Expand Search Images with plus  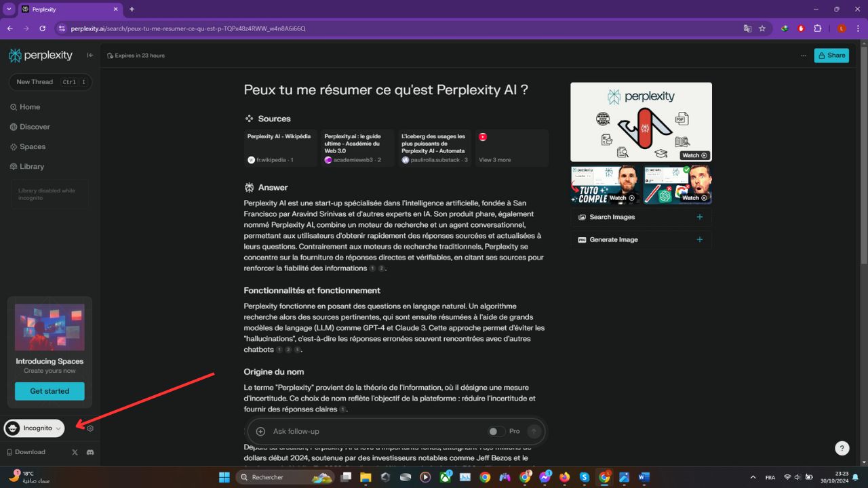pos(700,217)
